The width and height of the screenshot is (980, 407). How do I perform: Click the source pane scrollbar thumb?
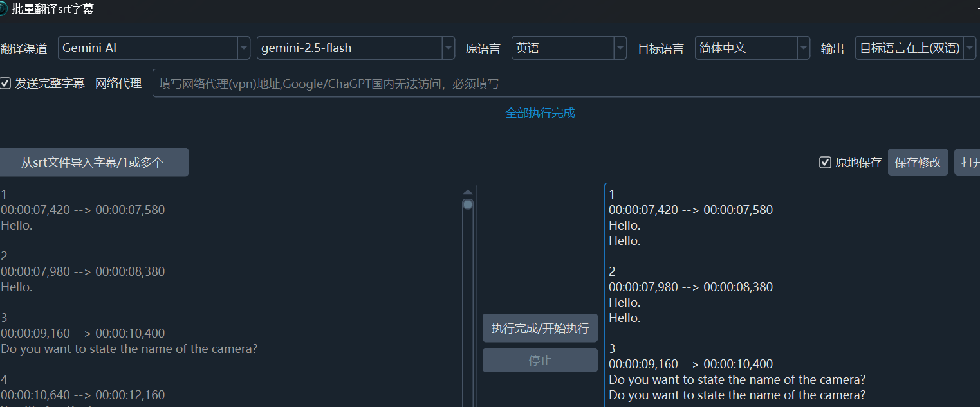[468, 204]
